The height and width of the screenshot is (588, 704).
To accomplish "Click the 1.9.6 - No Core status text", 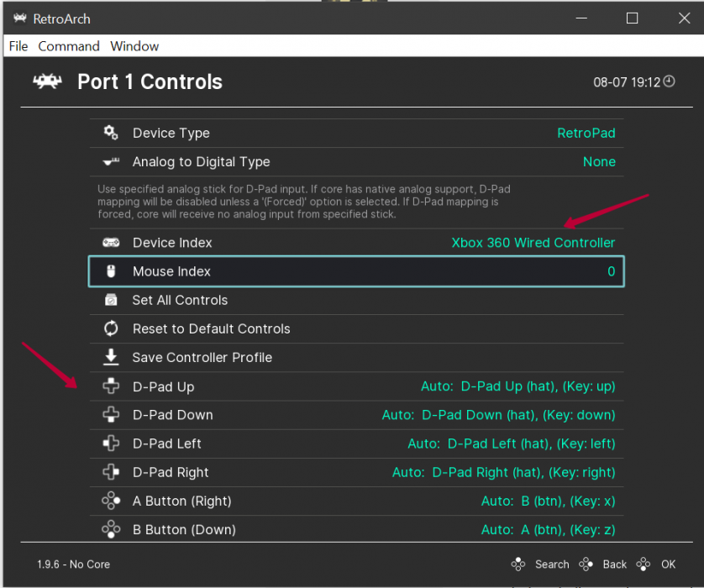I will pyautogui.click(x=74, y=564).
